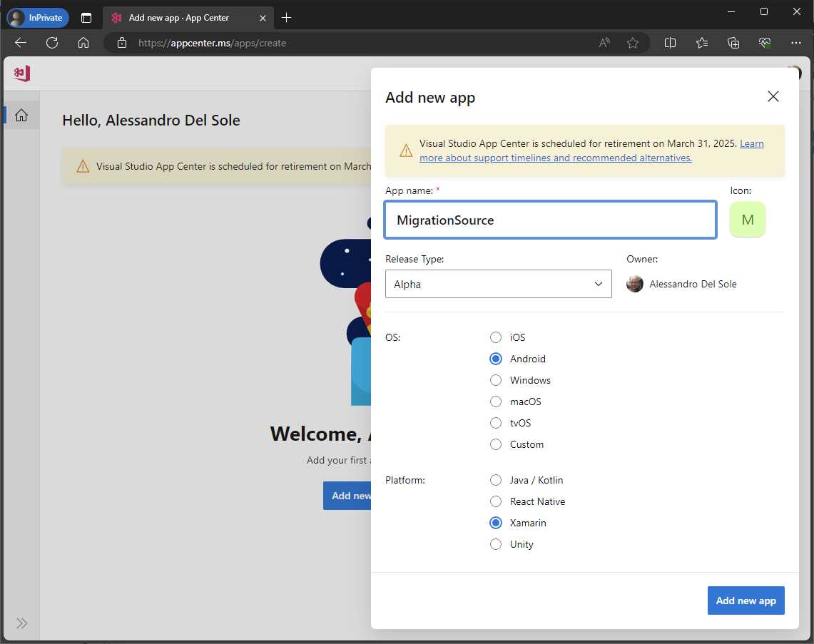Open Settings and more ellipsis menu
Screen dimensions: 814x644
tap(796, 43)
